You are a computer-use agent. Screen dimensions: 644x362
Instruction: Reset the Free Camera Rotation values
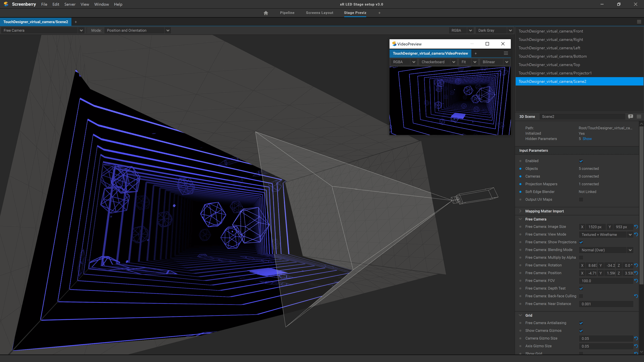tap(636, 265)
